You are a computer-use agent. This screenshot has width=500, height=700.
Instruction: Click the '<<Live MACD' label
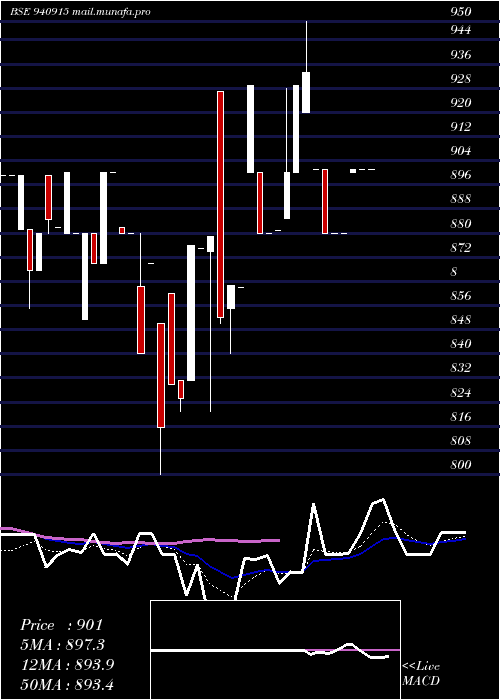421,674
